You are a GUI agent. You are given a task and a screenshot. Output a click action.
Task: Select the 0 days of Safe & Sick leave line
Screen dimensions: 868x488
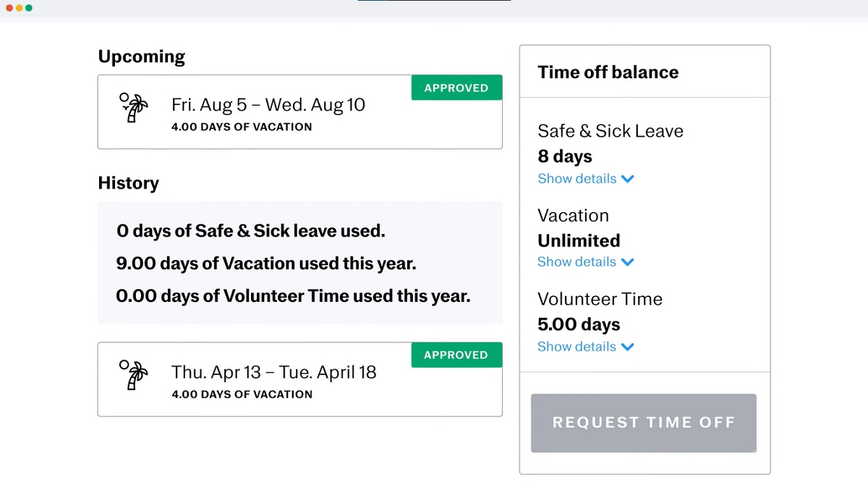251,231
